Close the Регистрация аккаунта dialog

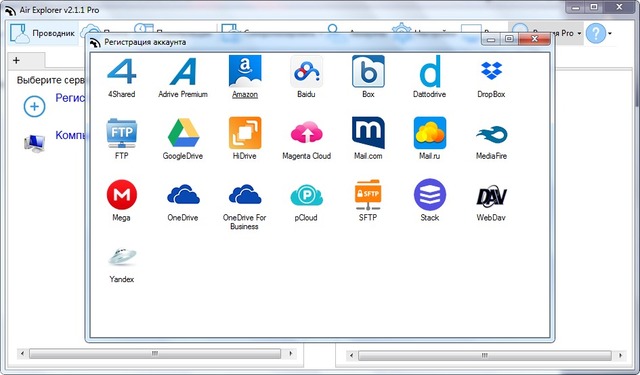click(x=534, y=39)
